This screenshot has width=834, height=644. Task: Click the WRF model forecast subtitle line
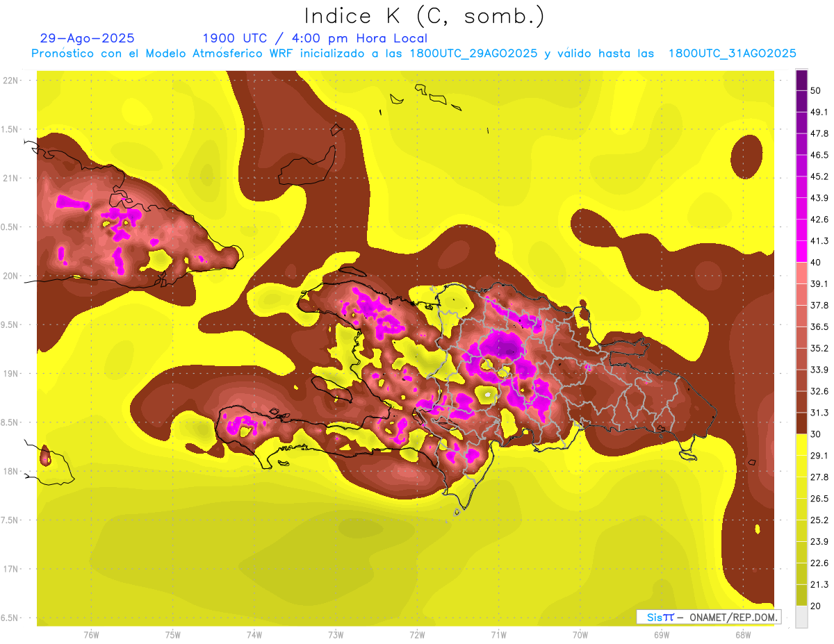[414, 53]
